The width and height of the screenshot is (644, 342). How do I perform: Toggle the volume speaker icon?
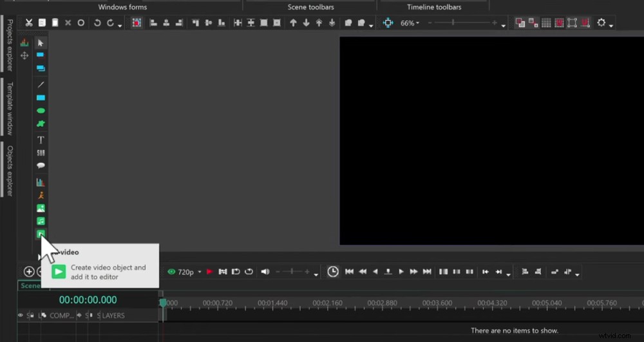tap(265, 272)
